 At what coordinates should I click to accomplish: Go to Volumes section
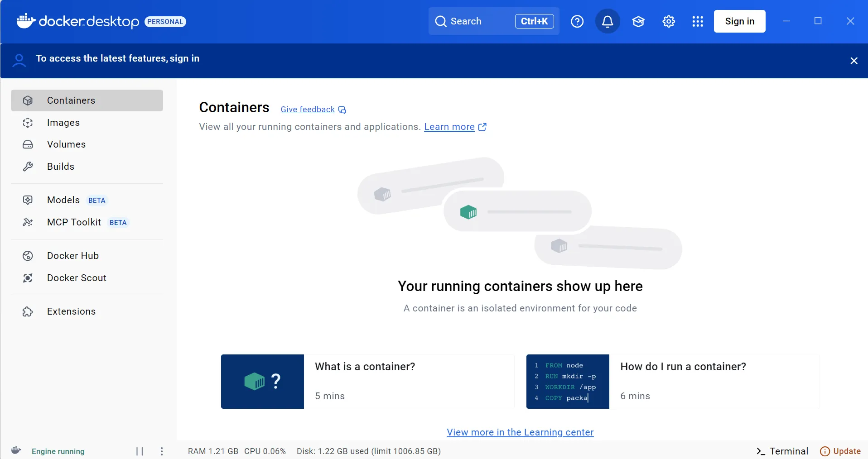click(87, 144)
